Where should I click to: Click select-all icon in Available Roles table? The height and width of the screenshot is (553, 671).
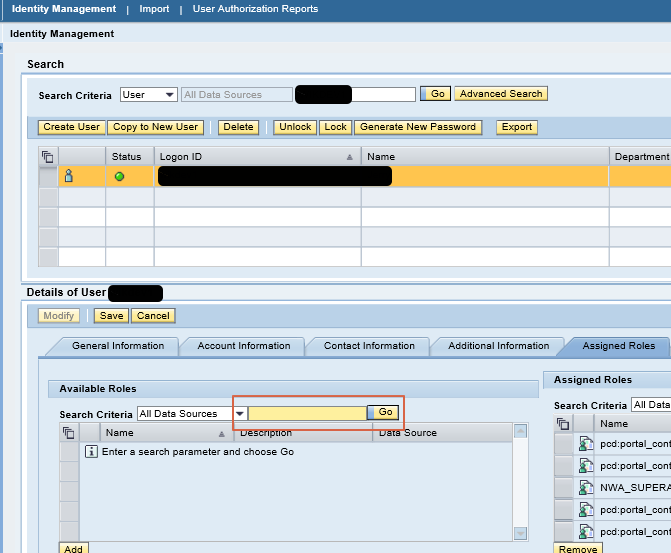[68, 433]
